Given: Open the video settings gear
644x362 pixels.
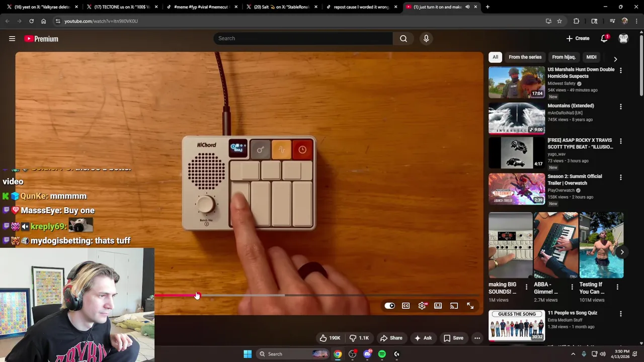Looking at the screenshot, I should 422,306.
